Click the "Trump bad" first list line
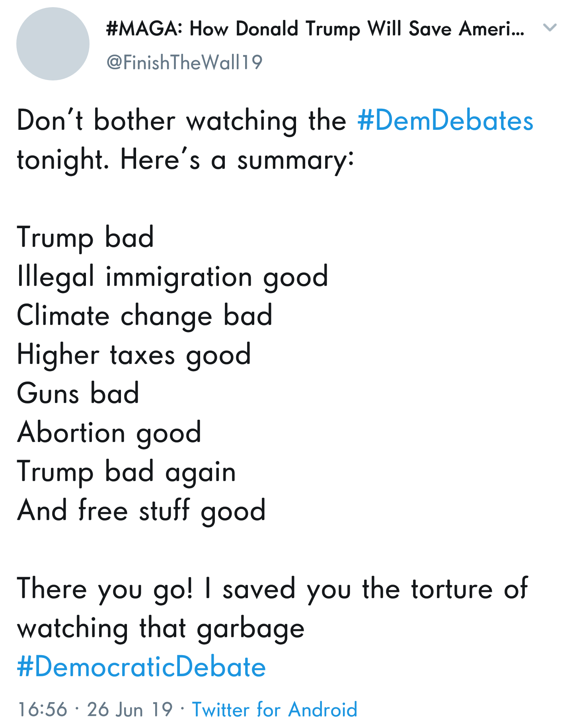Screen dimensions: 573x728 click(85, 237)
